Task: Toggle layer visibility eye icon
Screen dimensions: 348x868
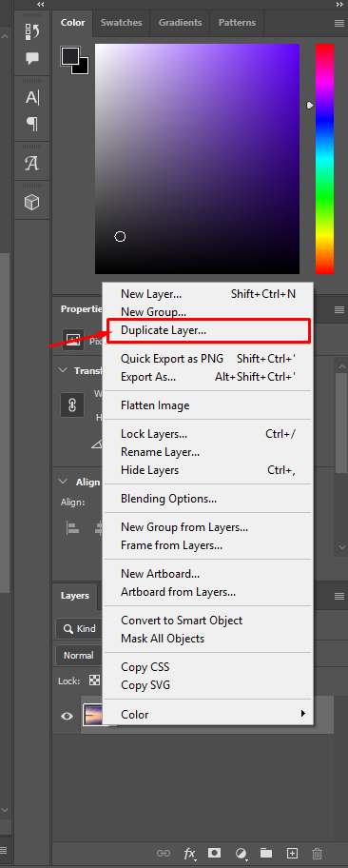Action: 67,716
